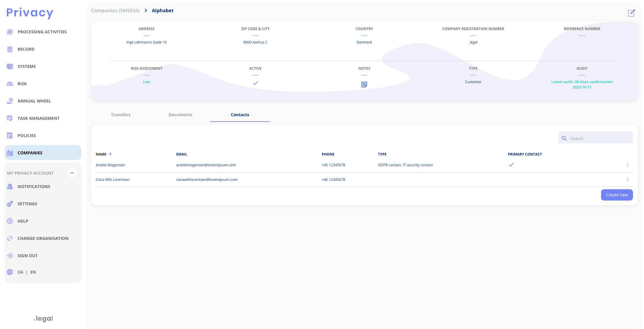Open the notes icon under Notes
The image size is (644, 329).
pyautogui.click(x=364, y=85)
